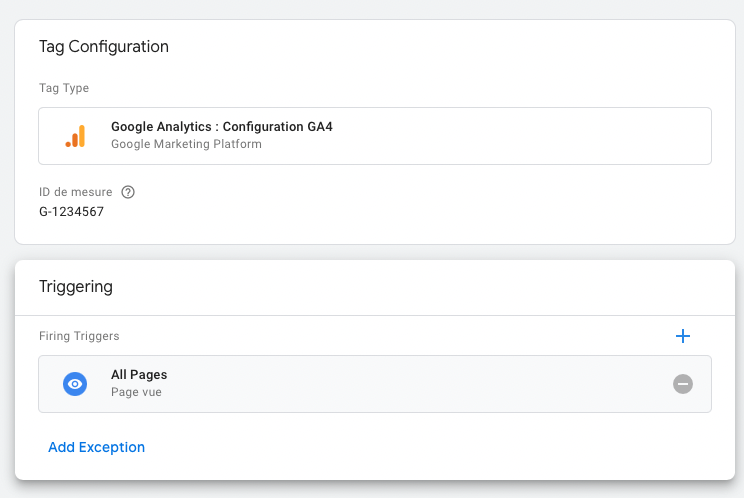Image resolution: width=744 pixels, height=498 pixels.
Task: Click the Google Marketing Platform subtitle
Action: pyautogui.click(x=186, y=144)
